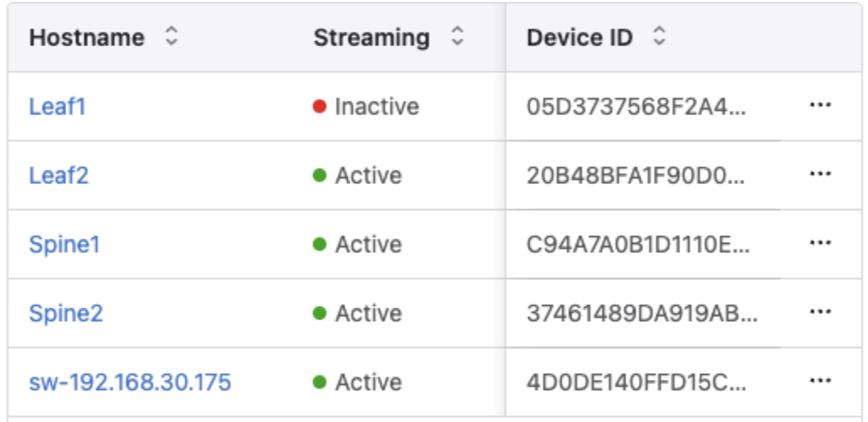
Task: Open the sw-192.168.30.175 hostname link
Action: tap(130, 382)
